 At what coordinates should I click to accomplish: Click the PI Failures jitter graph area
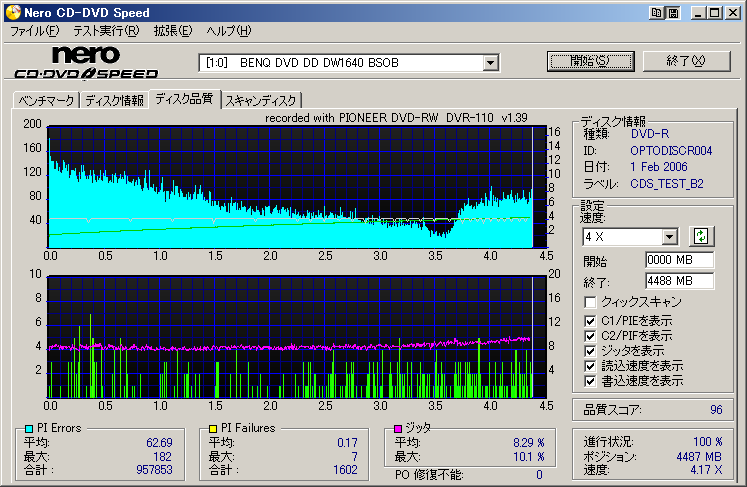tap(296, 337)
